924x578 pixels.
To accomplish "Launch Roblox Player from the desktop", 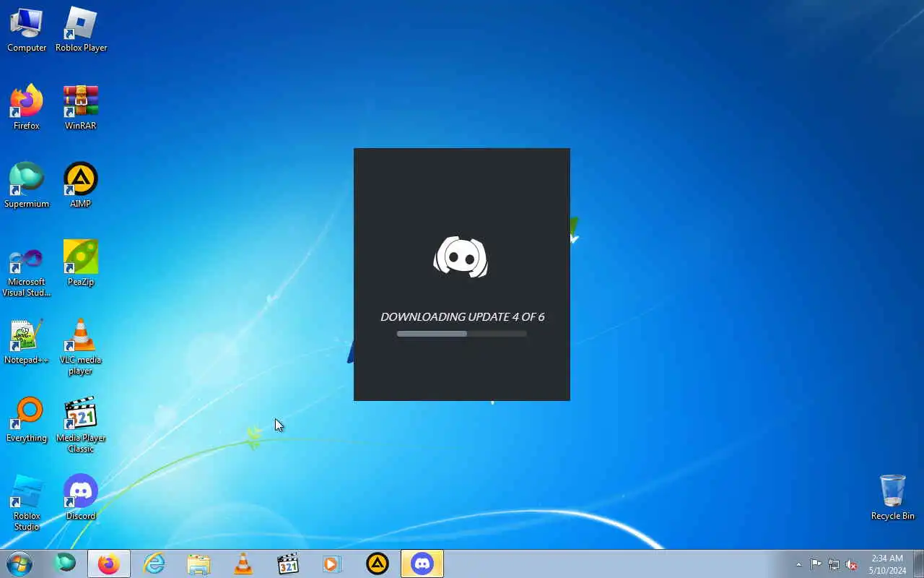I will click(x=81, y=30).
